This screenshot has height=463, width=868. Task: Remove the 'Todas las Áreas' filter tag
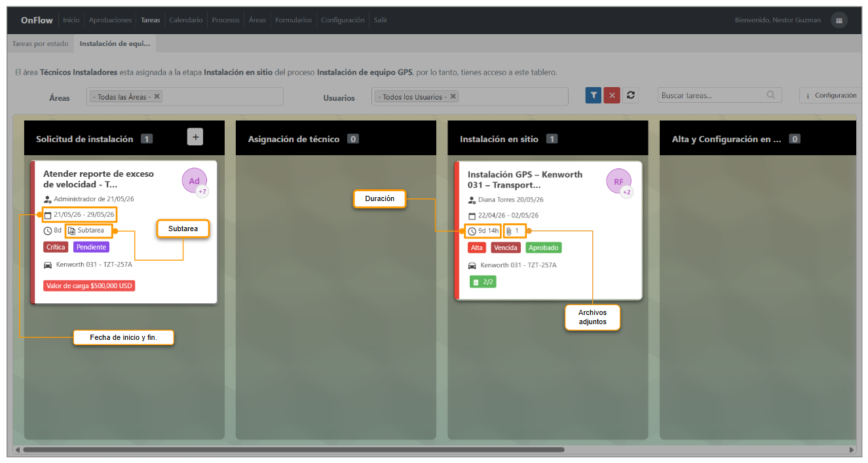click(157, 96)
